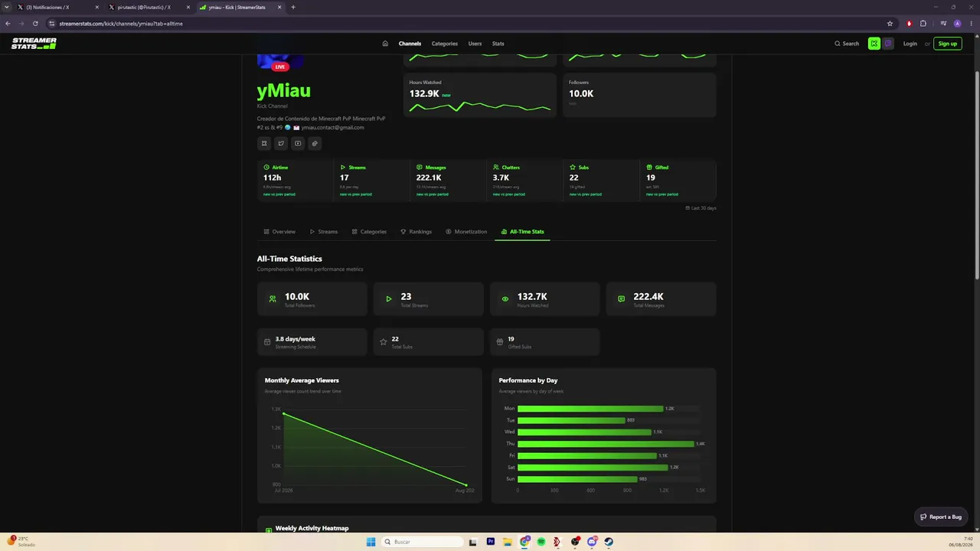Viewport: 980px width, 551px height.
Task: Select the All-Time Stats tab
Action: click(522, 232)
